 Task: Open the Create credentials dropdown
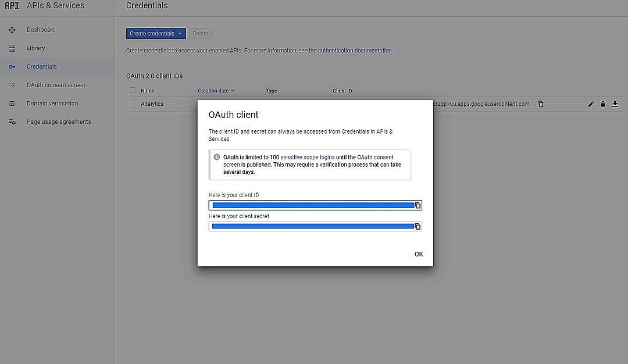point(156,34)
